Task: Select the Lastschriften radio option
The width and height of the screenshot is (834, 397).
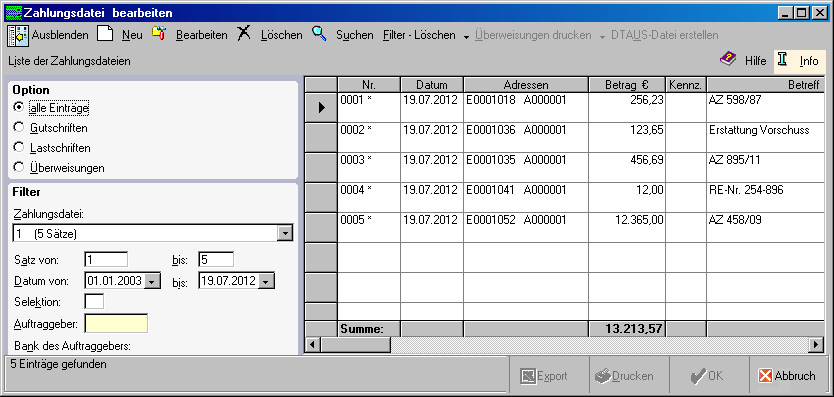Action: coord(19,147)
